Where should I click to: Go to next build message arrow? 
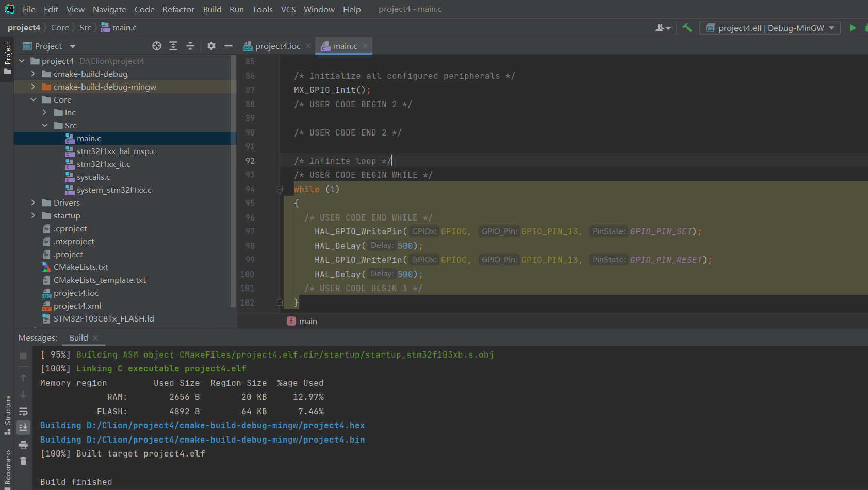[23, 395]
